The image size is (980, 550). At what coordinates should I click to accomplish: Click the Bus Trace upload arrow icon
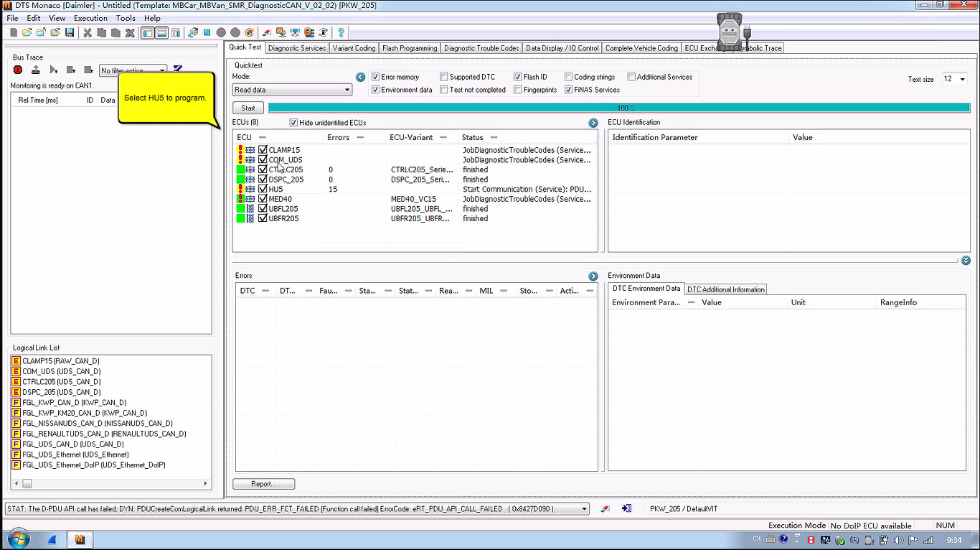pos(35,70)
